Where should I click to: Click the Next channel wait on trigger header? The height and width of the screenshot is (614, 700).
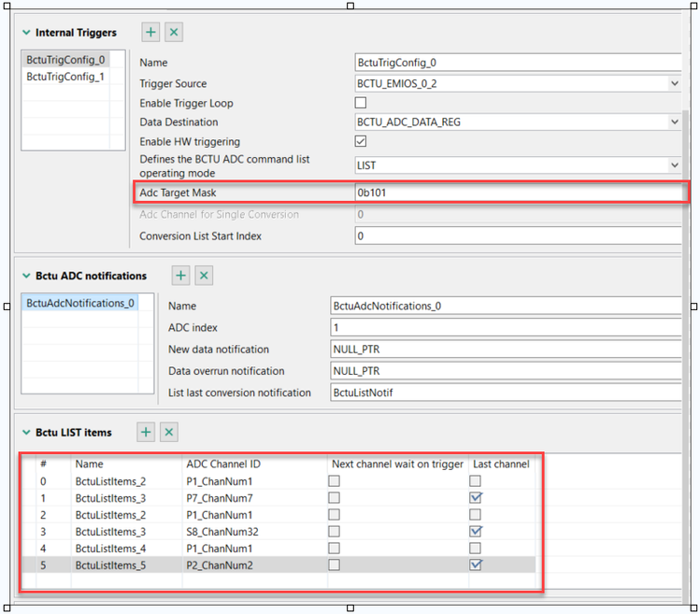(397, 464)
